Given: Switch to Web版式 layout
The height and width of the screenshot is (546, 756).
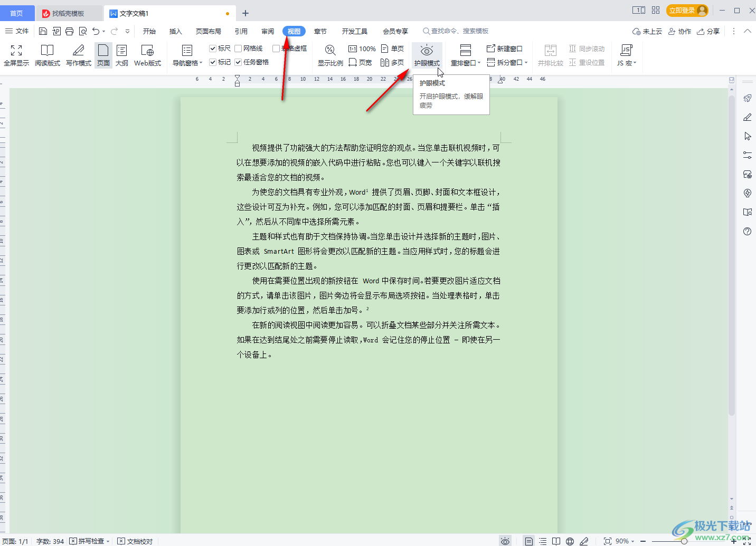Looking at the screenshot, I should (147, 55).
